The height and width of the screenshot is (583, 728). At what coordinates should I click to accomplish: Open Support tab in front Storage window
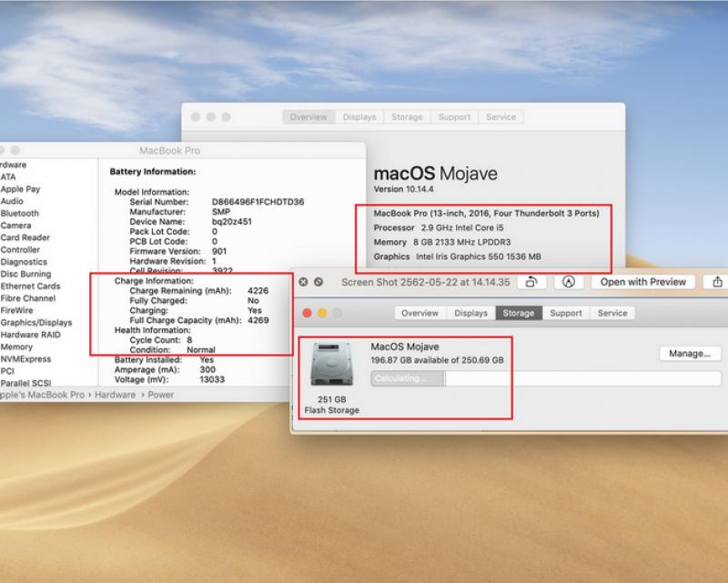tap(565, 313)
